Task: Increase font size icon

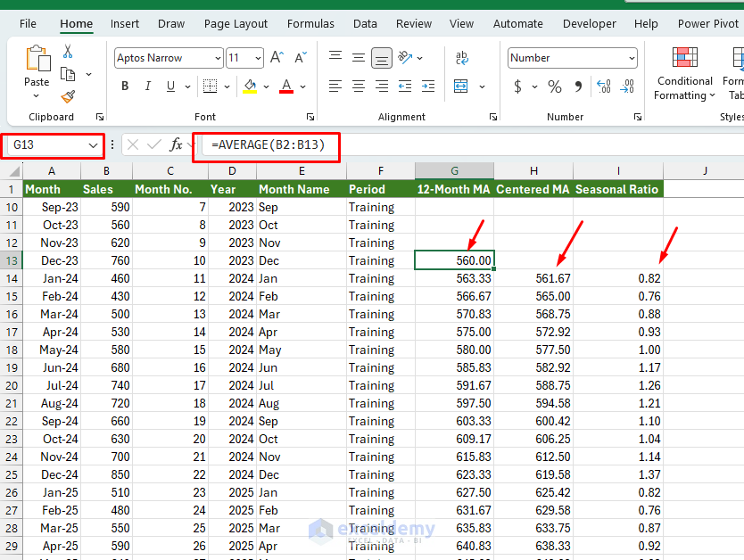Action: click(277, 58)
